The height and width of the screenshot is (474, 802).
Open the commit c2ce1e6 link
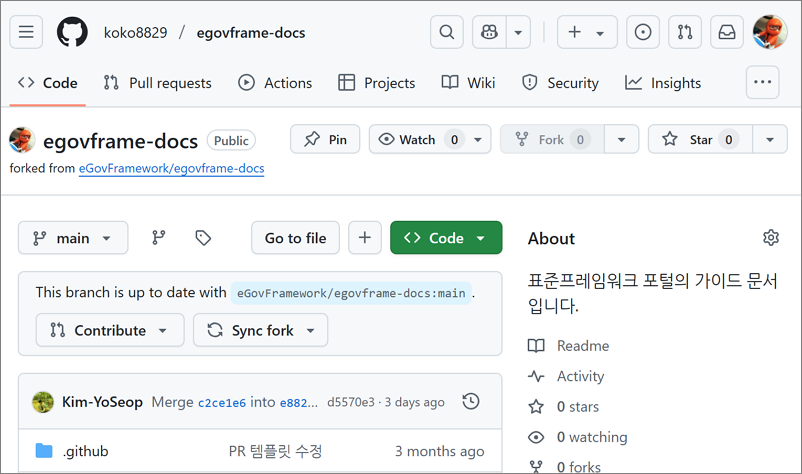click(222, 403)
